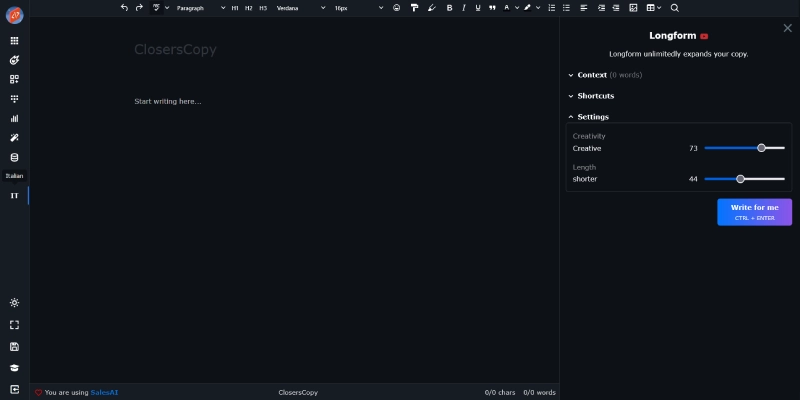The height and width of the screenshot is (400, 800).
Task: Close the Longform panel
Action: (x=787, y=28)
